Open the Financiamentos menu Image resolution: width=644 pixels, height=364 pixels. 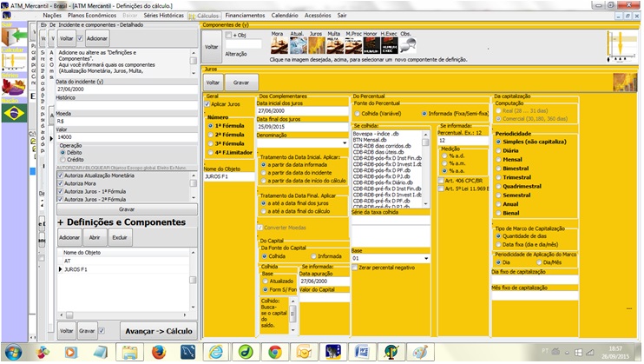245,16
